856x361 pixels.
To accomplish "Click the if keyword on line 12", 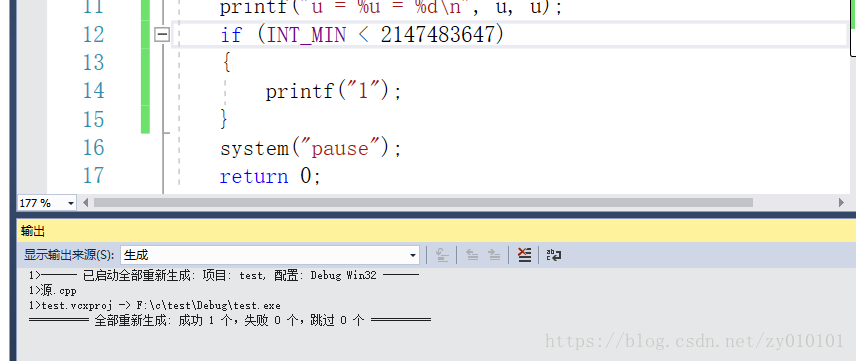I will tap(230, 36).
